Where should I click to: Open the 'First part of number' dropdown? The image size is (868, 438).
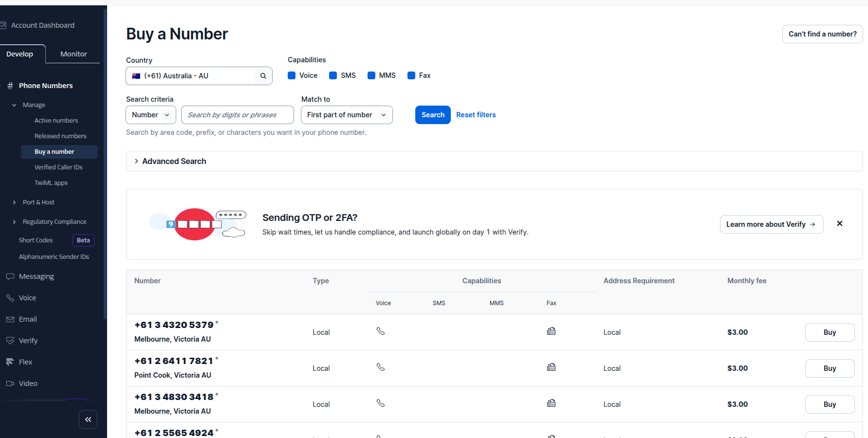346,115
